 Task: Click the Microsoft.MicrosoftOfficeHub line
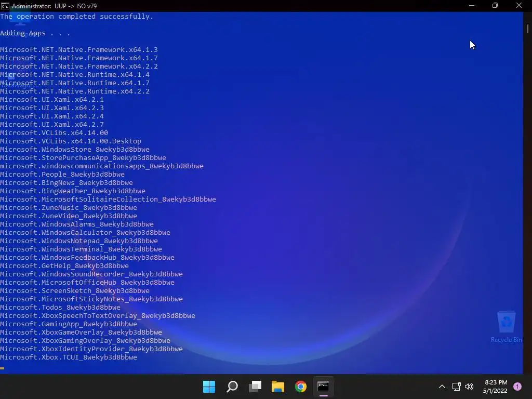(x=87, y=282)
